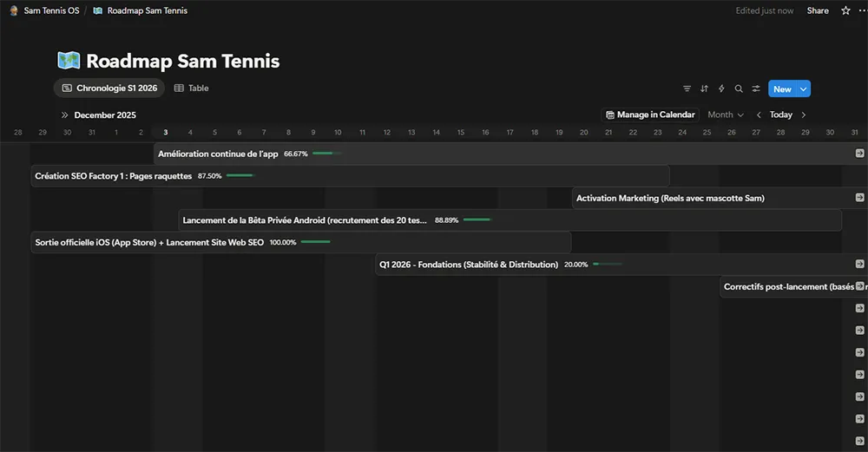The image size is (868, 452).
Task: Star this page as favorite
Action: (845, 10)
